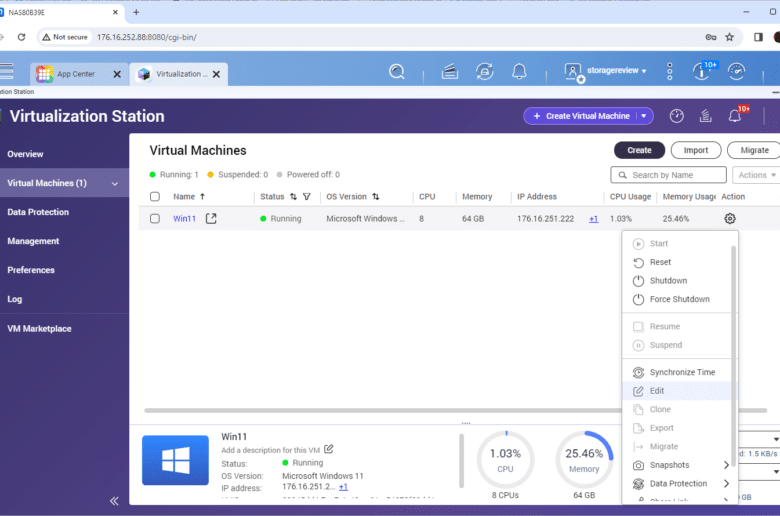Click the browser address bar URL
The width and height of the screenshot is (780, 516).
pyautogui.click(x=147, y=37)
